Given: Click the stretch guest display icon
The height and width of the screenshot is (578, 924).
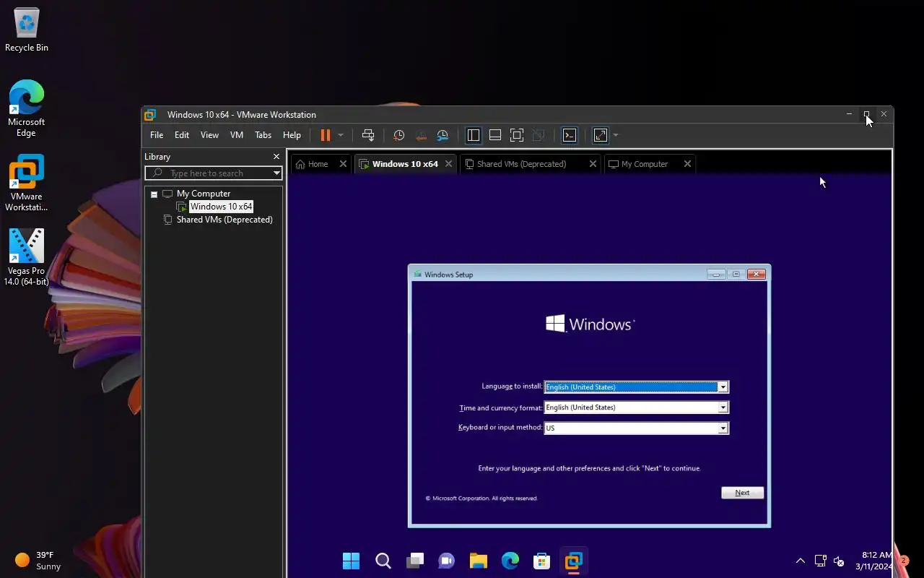Looking at the screenshot, I should [x=601, y=135].
